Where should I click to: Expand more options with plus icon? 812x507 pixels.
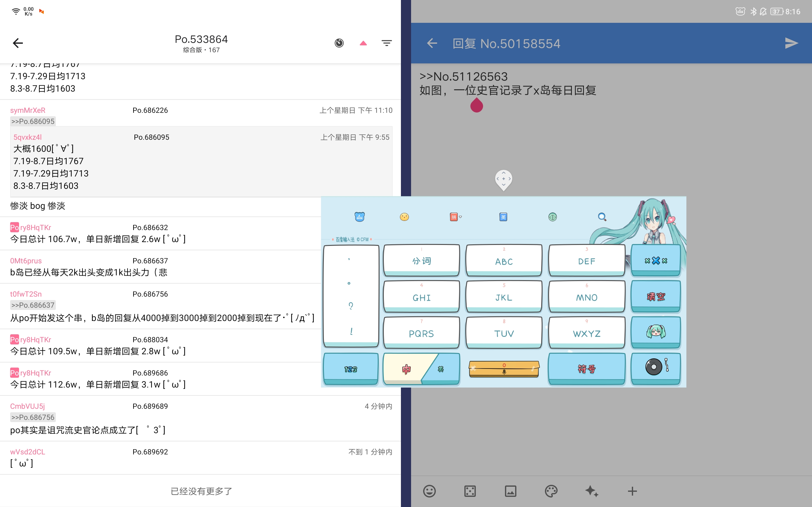[632, 491]
